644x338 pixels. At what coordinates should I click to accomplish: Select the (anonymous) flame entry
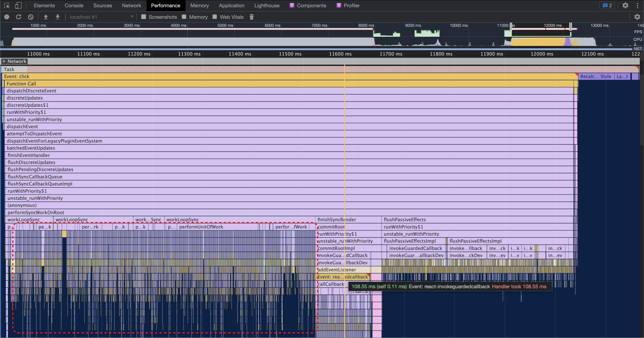point(289,206)
